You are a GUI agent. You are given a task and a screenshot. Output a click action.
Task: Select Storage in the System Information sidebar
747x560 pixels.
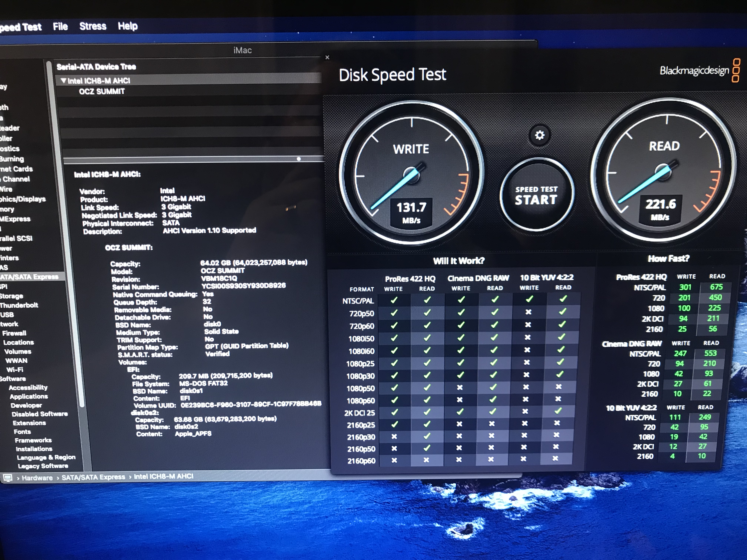(x=11, y=296)
